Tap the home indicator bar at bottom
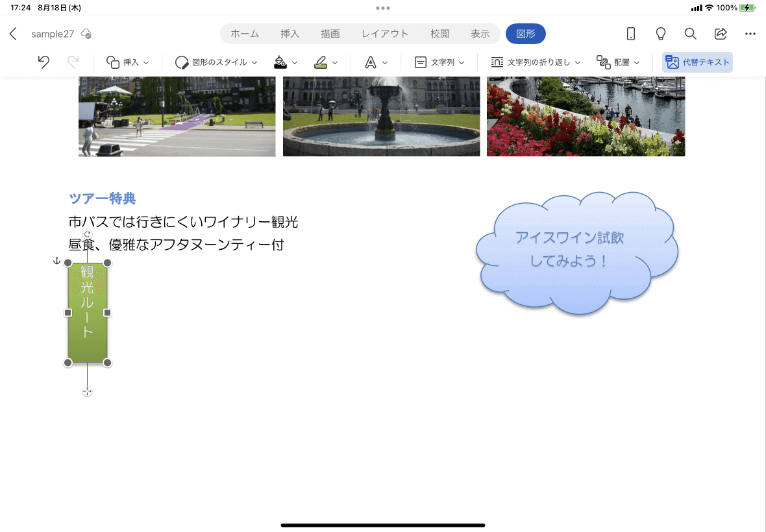Screen dimensions: 766x532 [x=383, y=525]
